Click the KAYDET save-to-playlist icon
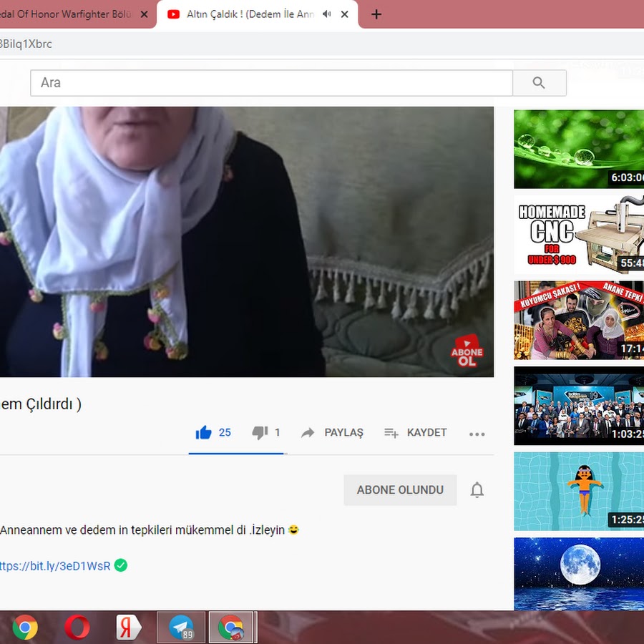 pos(391,433)
